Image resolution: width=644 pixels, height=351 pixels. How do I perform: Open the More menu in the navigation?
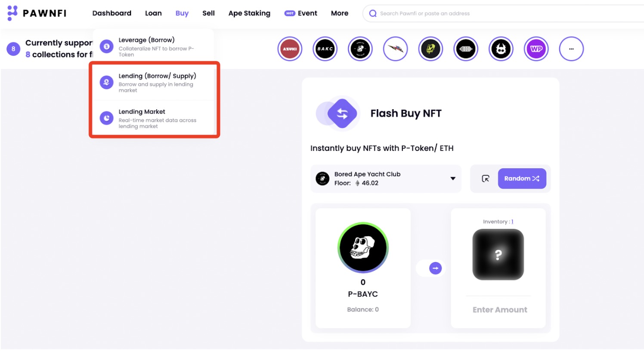(x=339, y=13)
